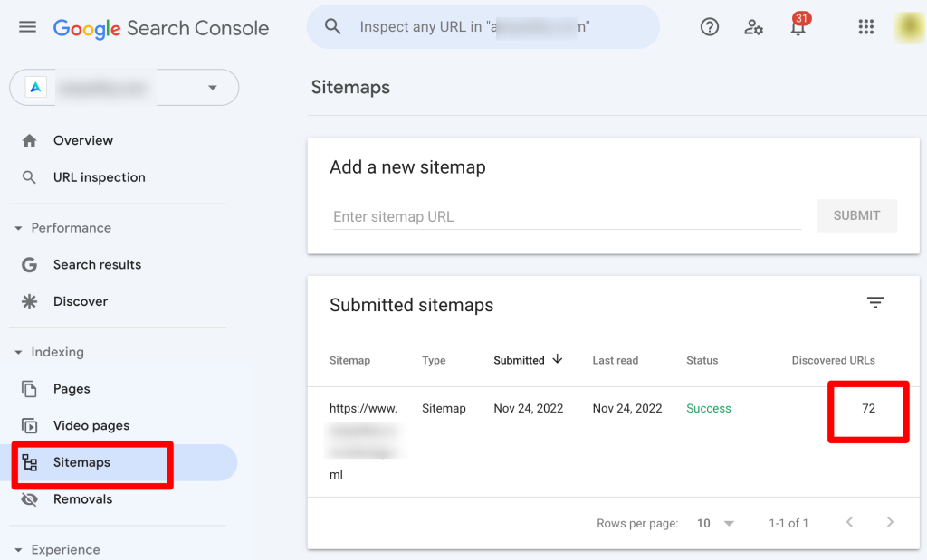
Task: Click the '1-1 of 1' pagination text
Action: click(x=788, y=524)
